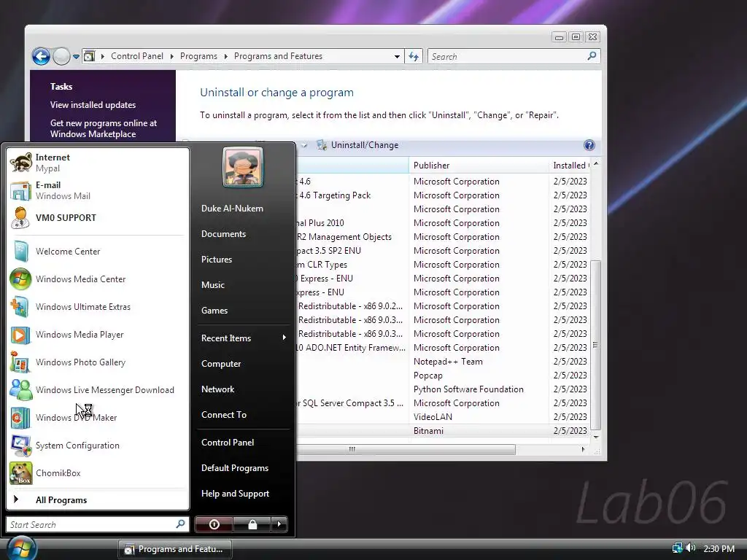The width and height of the screenshot is (747, 560).
Task: Open Mypal Internet browser icon
Action: click(21, 163)
